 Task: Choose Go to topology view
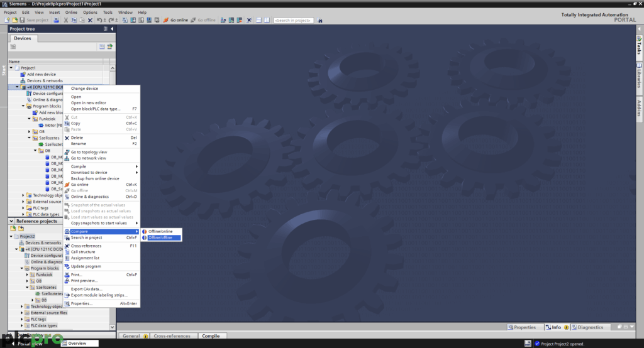[101, 152]
